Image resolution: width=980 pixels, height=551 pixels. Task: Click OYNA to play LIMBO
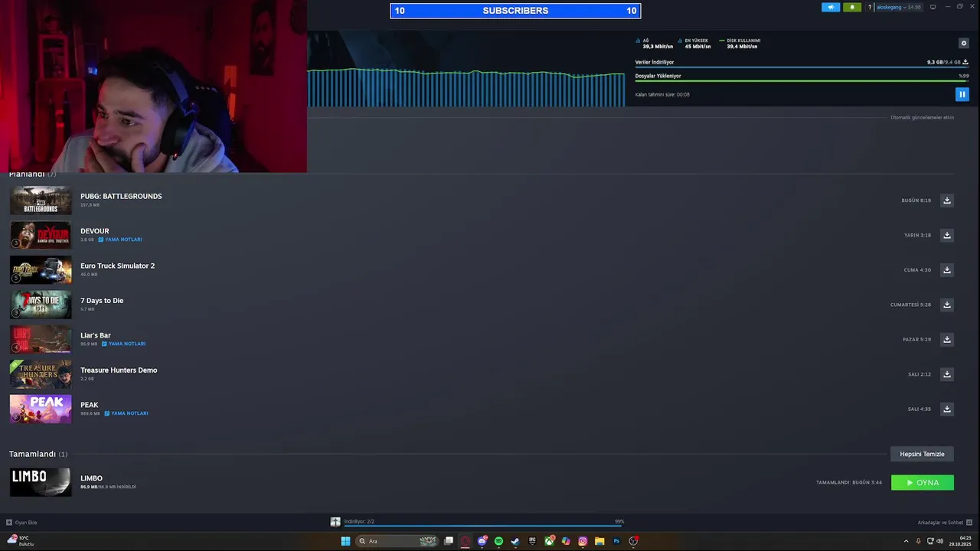[x=923, y=483]
